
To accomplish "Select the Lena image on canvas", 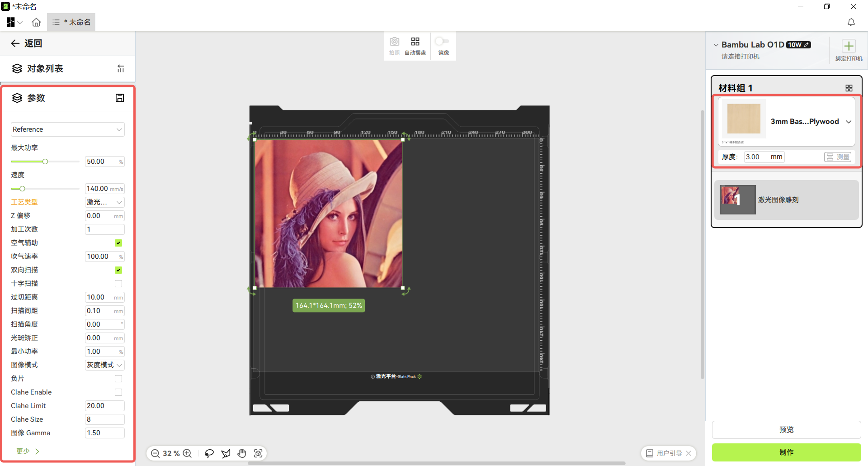I will [x=329, y=214].
